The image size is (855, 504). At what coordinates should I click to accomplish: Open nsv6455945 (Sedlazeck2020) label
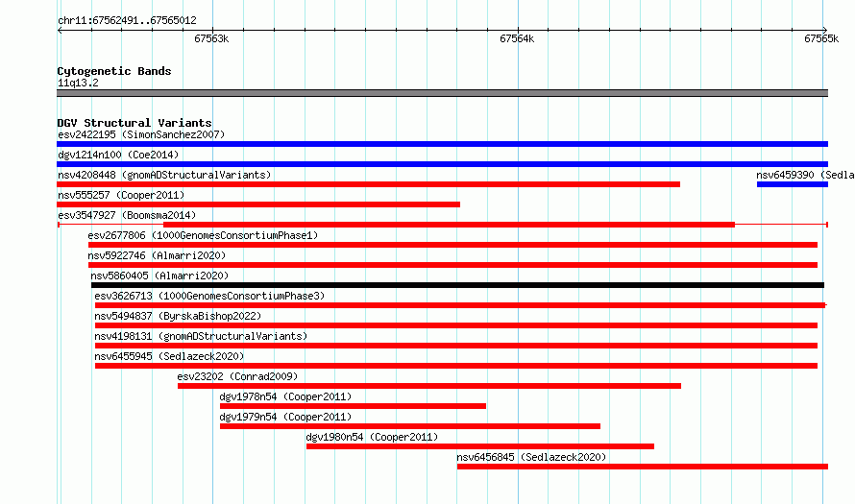(169, 356)
